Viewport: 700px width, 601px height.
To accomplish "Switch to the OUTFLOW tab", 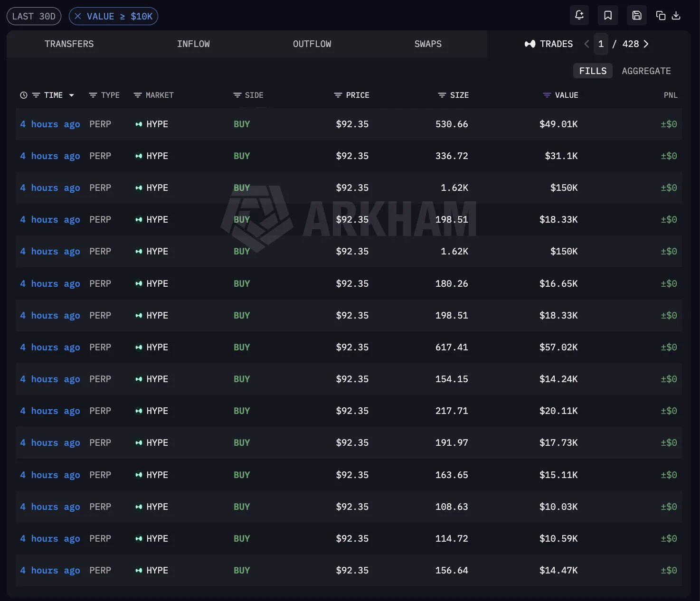I will (312, 44).
